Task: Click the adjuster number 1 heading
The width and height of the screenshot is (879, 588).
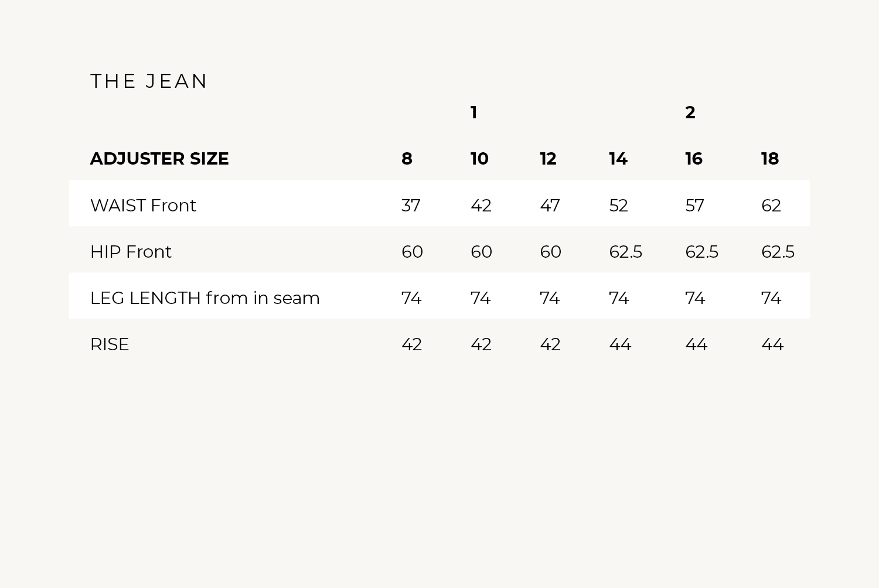Action: coord(473,112)
